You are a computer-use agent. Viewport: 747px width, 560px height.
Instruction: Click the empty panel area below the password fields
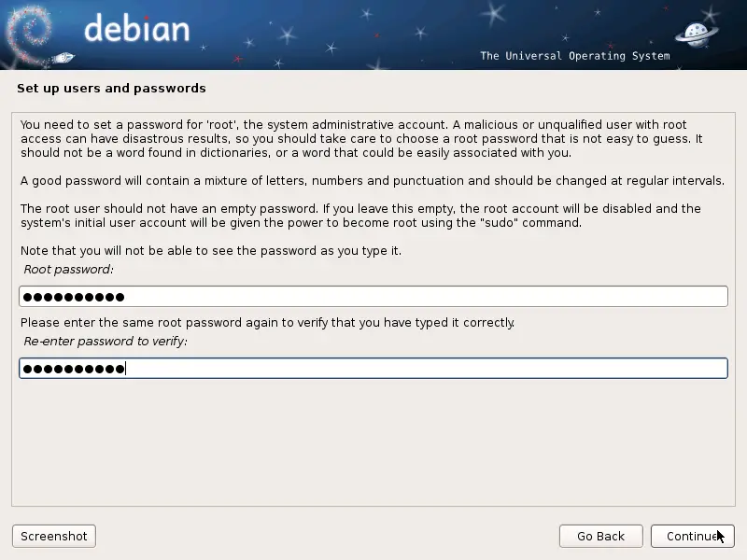(x=373, y=442)
